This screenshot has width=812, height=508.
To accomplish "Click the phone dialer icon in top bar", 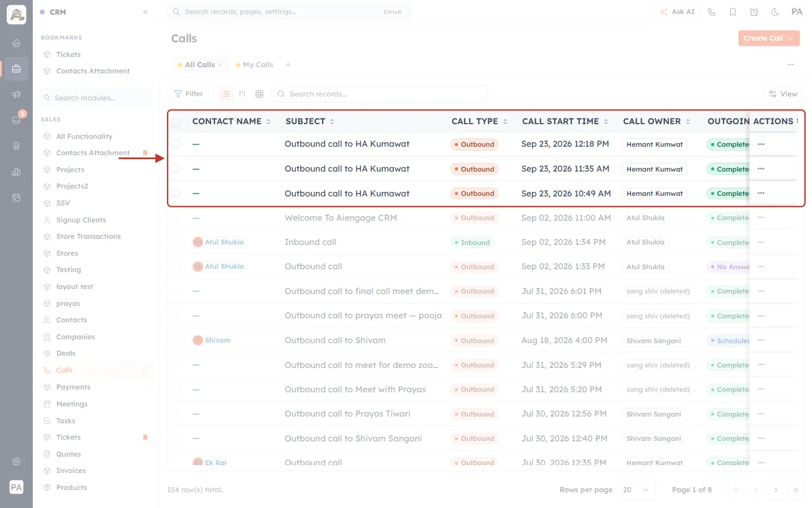I will point(712,12).
